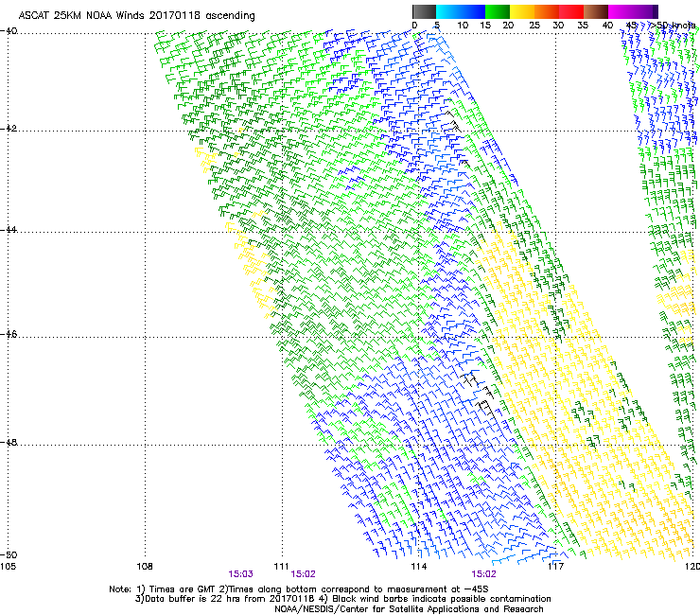This screenshot has height=615, width=700.
Task: Click the legend value 35
Action: [x=583, y=26]
